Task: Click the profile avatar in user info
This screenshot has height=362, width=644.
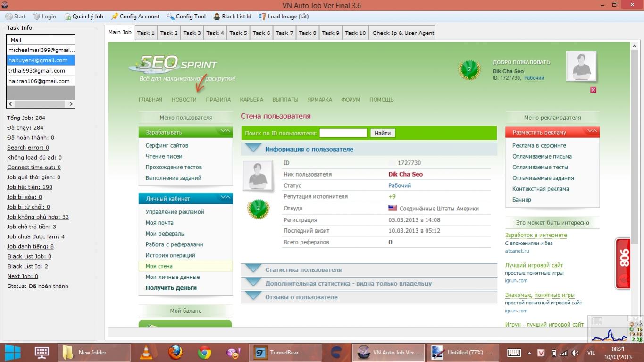Action: (x=258, y=176)
